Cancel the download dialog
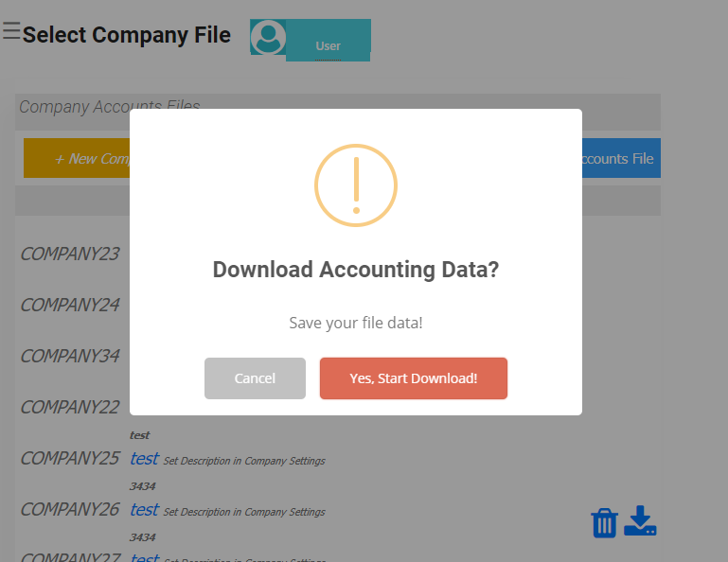Screen dimensions: 728x562 click(x=255, y=378)
